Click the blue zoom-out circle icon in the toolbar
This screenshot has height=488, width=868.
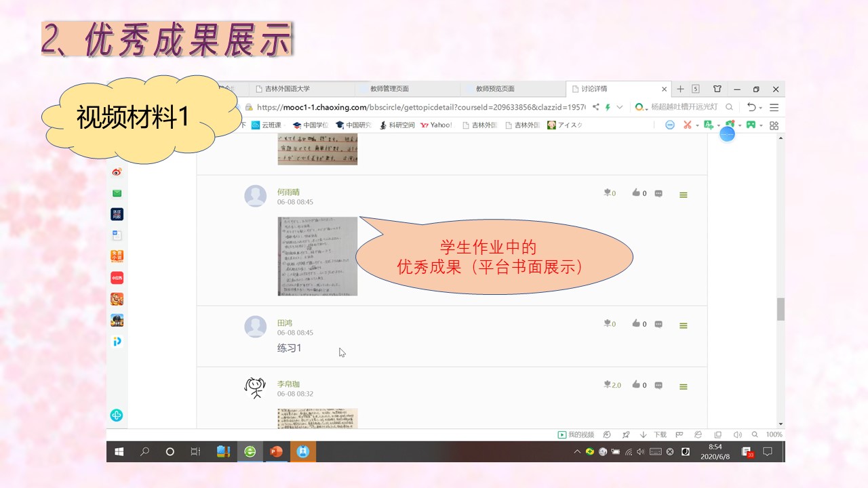click(x=670, y=125)
